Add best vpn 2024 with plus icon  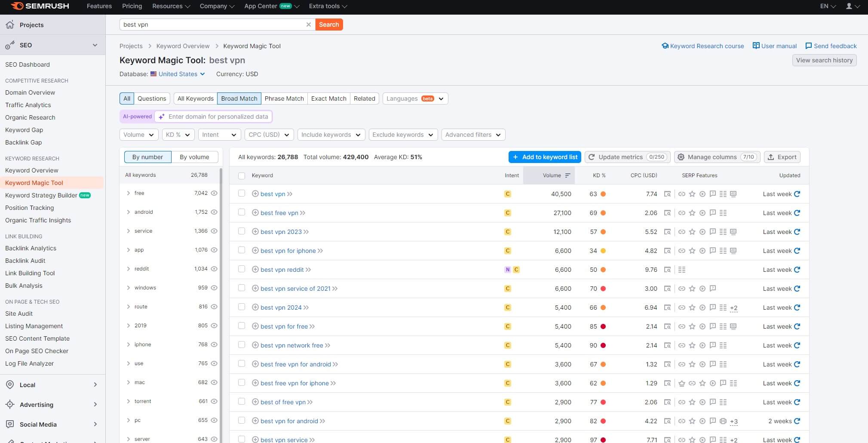pyautogui.click(x=255, y=308)
